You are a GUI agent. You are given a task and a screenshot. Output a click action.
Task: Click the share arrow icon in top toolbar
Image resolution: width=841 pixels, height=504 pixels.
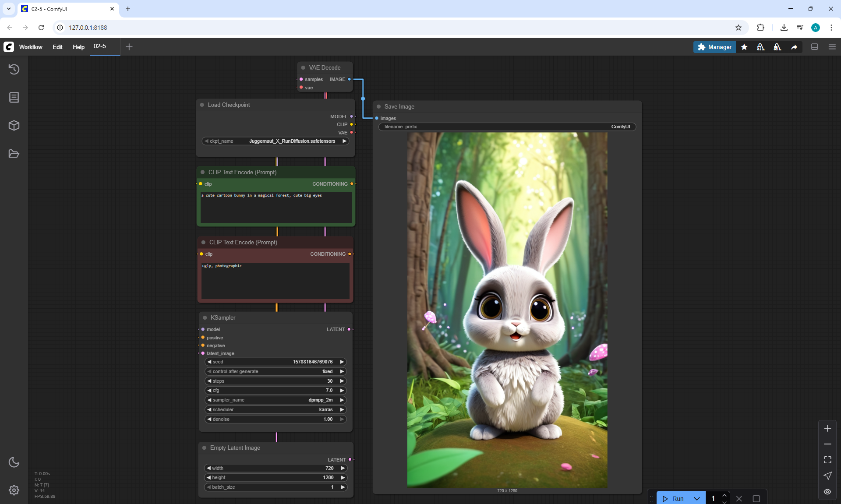point(794,47)
